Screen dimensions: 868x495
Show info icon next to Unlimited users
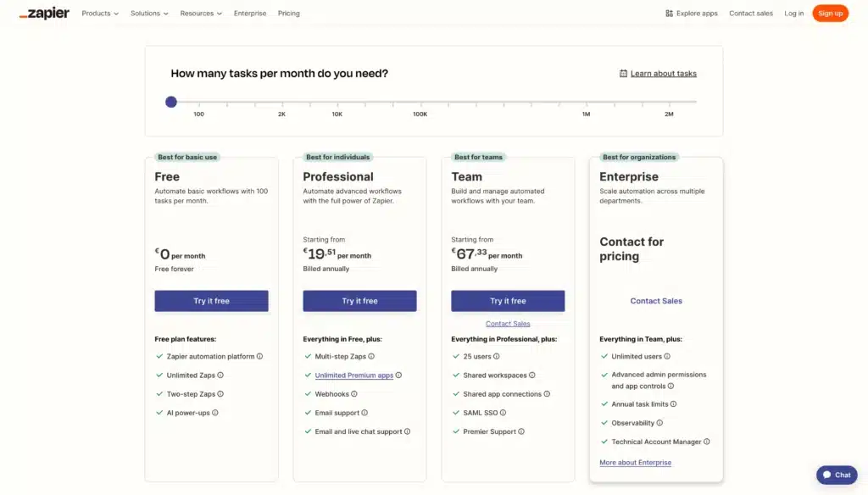click(x=667, y=357)
